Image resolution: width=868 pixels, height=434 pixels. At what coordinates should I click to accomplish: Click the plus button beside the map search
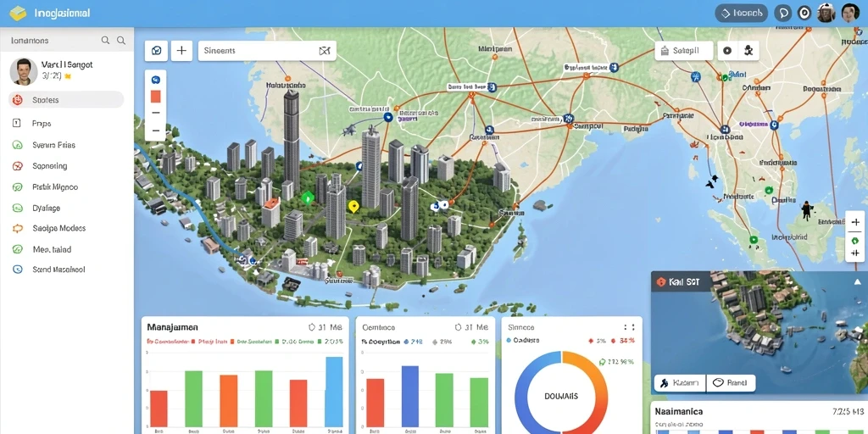[x=181, y=50]
